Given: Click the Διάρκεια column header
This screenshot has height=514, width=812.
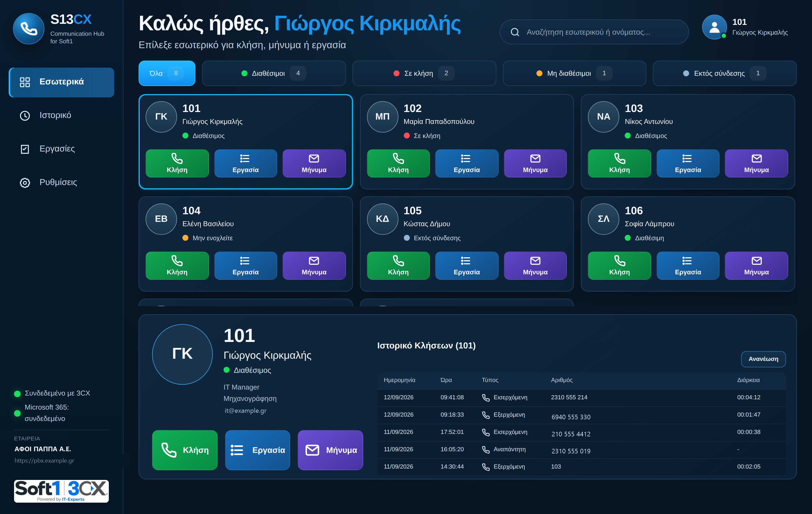Looking at the screenshot, I should click(x=748, y=380).
